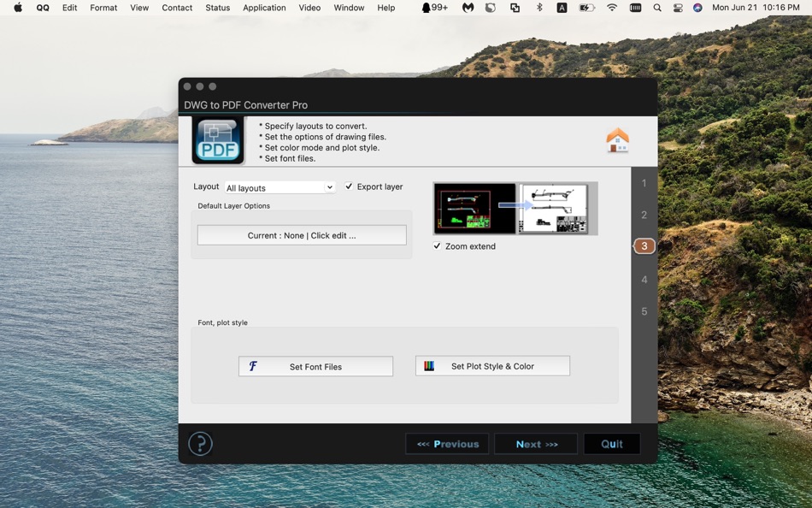
Task: Click Current : None | Click edit button
Action: (302, 235)
